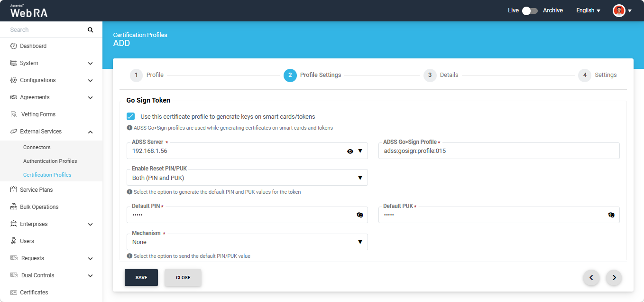
Task: Click the Configurations gear icon
Action: (x=13, y=80)
